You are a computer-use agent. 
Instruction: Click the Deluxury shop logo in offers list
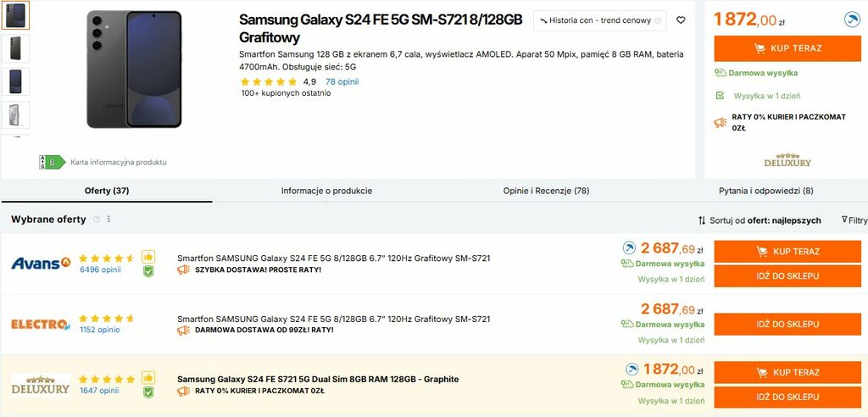pos(40,384)
